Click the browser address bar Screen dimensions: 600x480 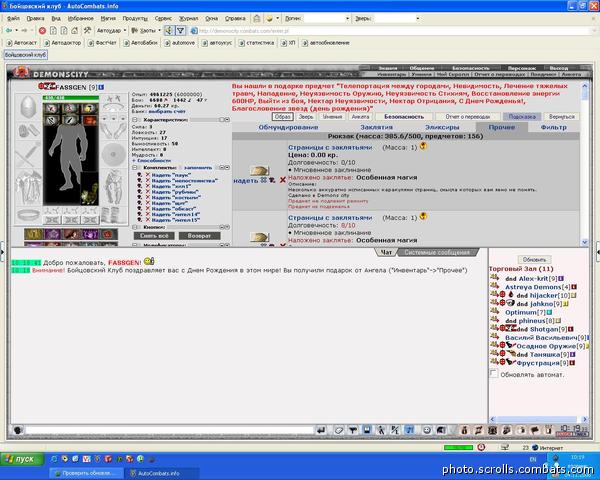pos(390,31)
